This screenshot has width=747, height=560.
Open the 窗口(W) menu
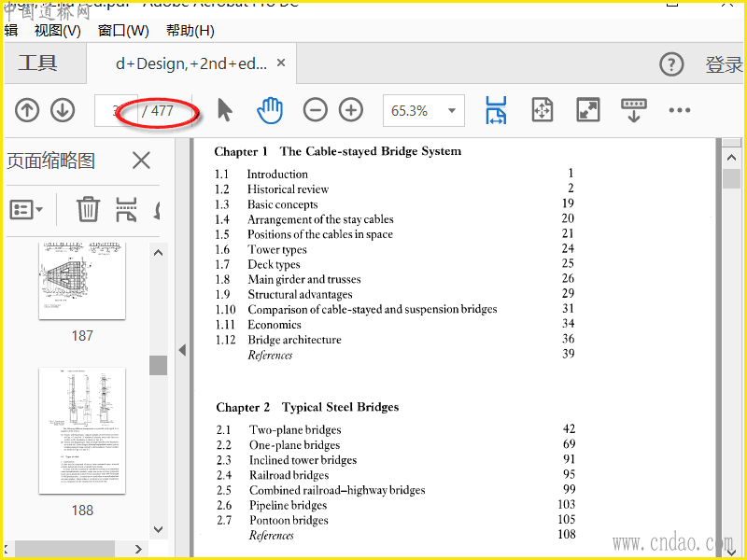coord(123,31)
